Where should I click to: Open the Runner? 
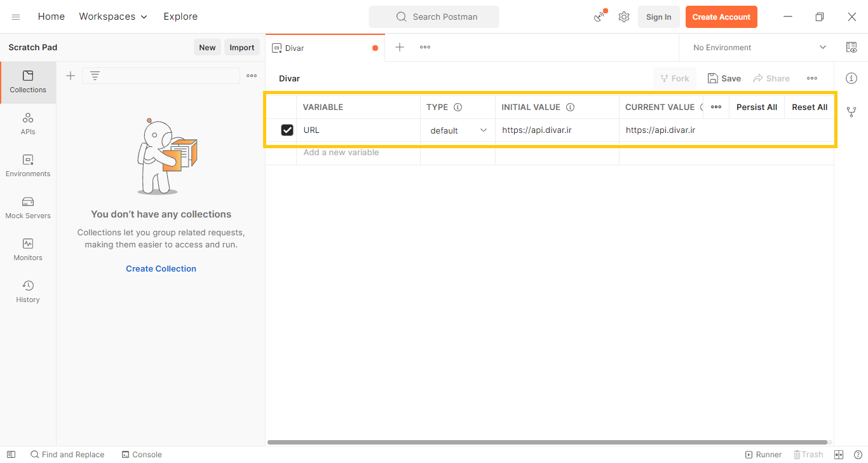763,455
